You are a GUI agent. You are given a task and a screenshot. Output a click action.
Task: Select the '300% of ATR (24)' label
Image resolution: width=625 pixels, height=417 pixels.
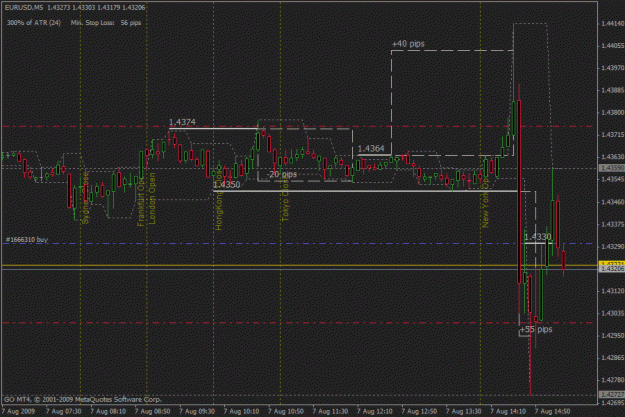click(x=34, y=23)
